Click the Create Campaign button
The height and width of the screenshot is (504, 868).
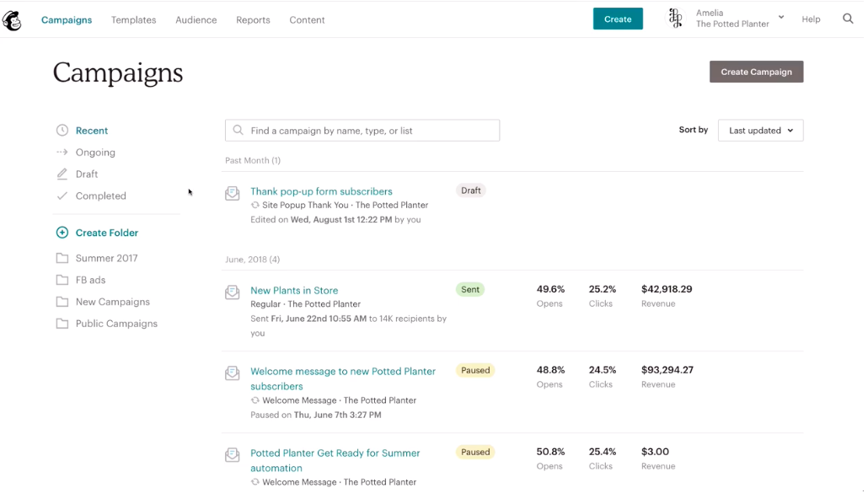[x=756, y=72]
